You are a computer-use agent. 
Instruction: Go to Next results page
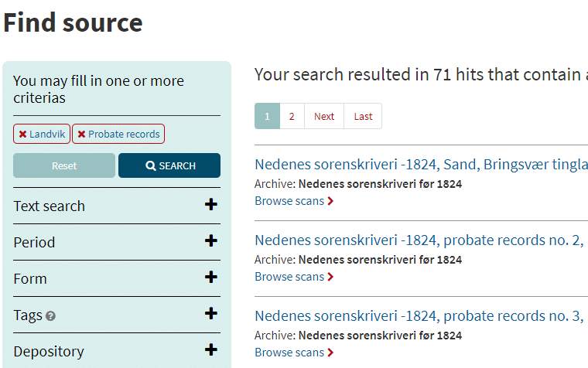324,116
